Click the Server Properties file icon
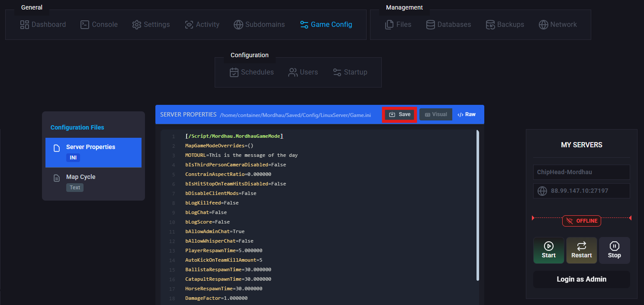Image resolution: width=644 pixels, height=305 pixels. pyautogui.click(x=57, y=148)
